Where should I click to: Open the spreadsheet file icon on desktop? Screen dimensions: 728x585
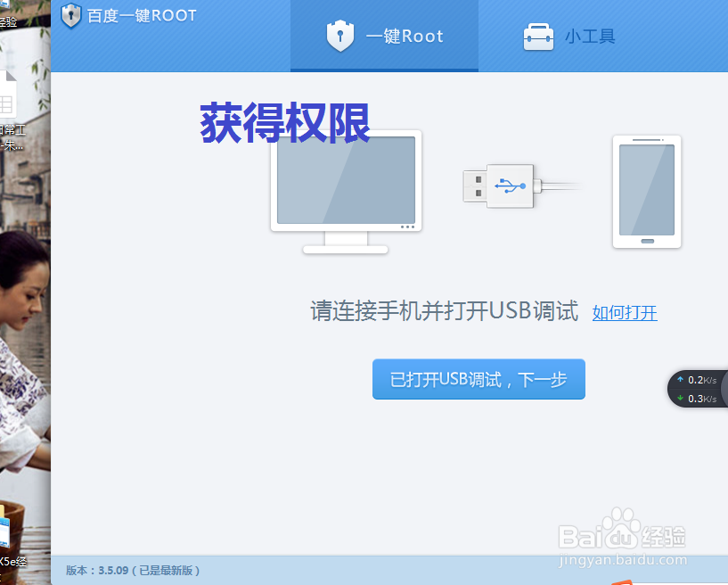[x=7, y=95]
